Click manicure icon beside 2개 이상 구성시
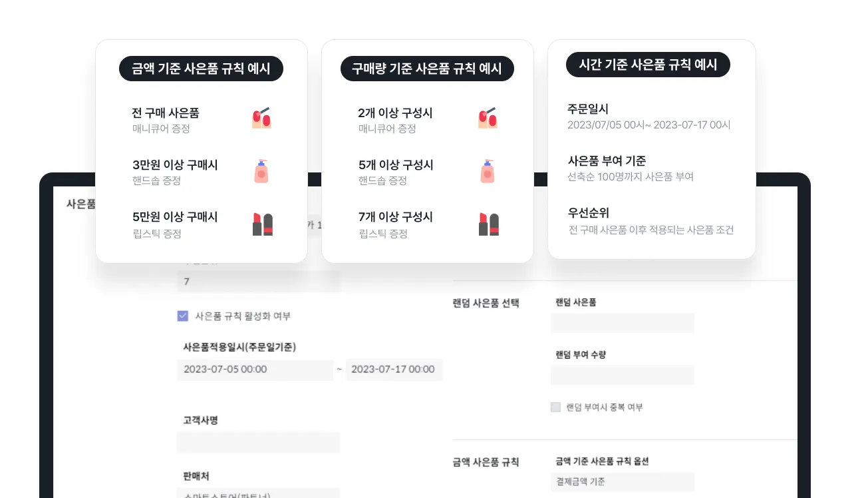This screenshot has width=868, height=498. pos(488,119)
